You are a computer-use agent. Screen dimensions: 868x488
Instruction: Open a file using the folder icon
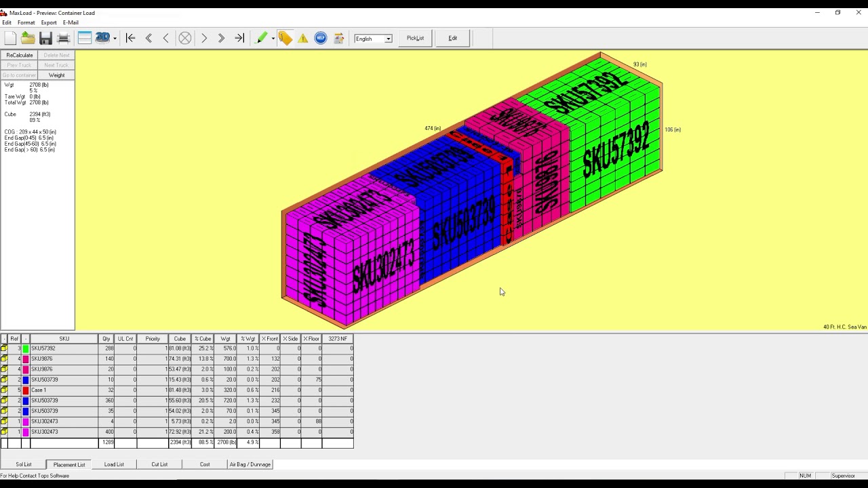(28, 38)
